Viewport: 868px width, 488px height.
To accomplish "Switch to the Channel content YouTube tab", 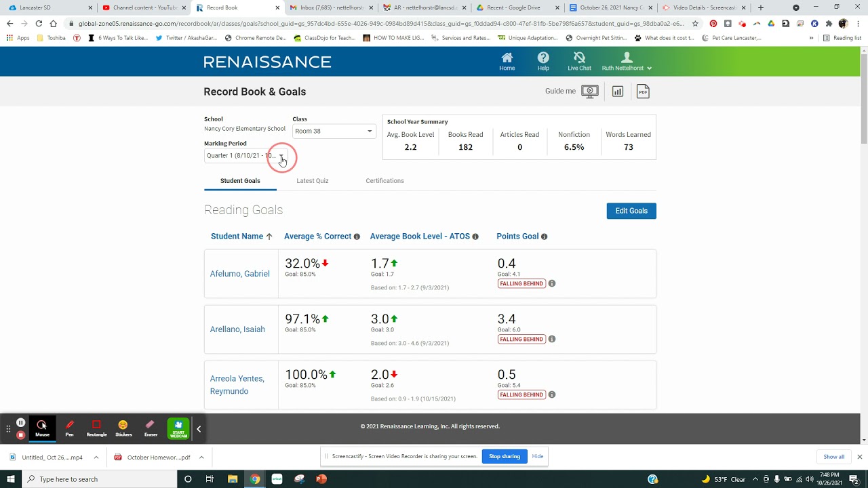I will click(144, 7).
